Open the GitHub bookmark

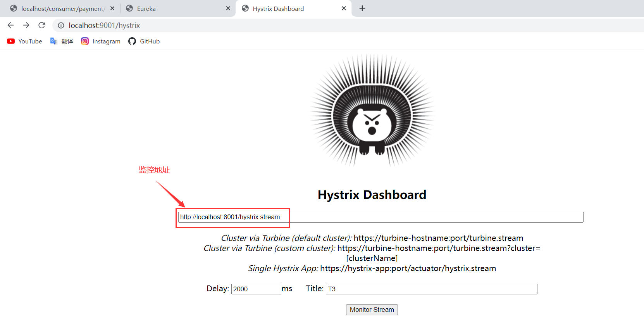coord(144,41)
